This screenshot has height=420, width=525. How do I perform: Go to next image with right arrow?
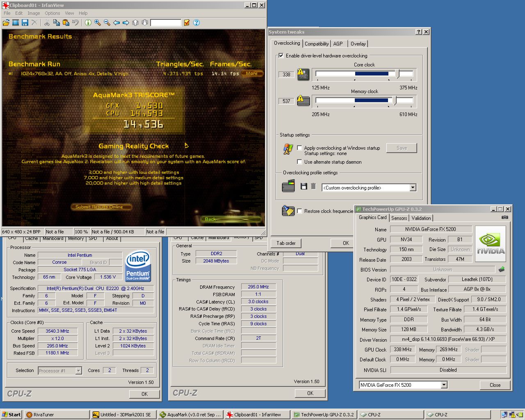(126, 23)
